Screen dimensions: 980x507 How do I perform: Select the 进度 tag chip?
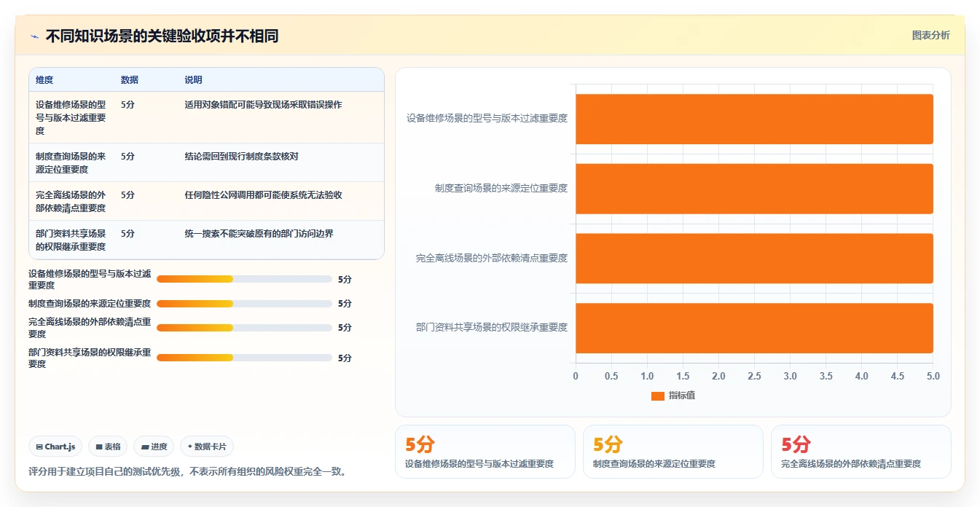[154, 447]
